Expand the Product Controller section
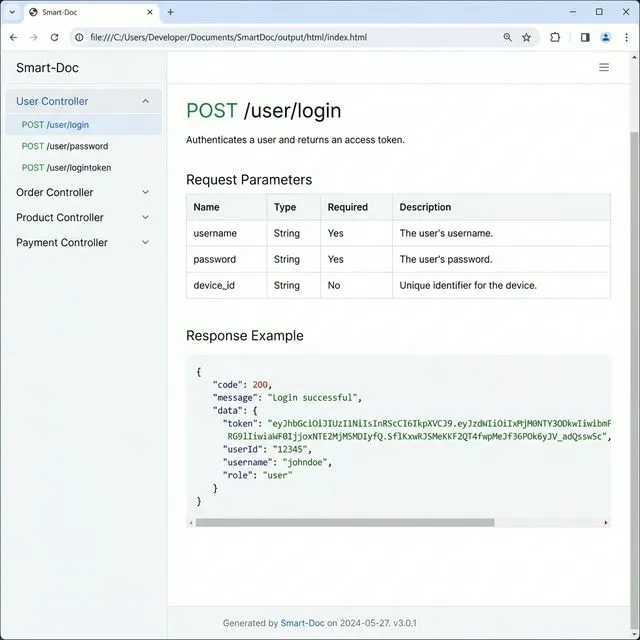Image resolution: width=640 pixels, height=640 pixels. [145, 217]
